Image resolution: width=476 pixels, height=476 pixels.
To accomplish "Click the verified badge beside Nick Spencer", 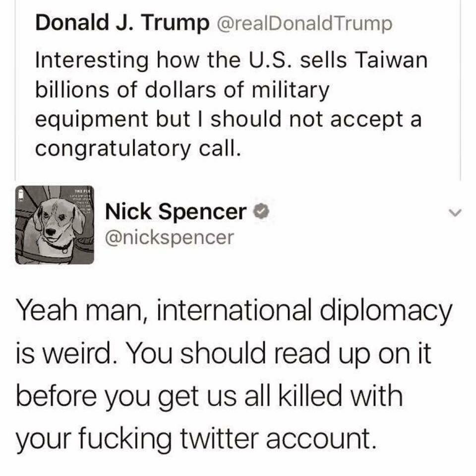I will tap(261, 212).
